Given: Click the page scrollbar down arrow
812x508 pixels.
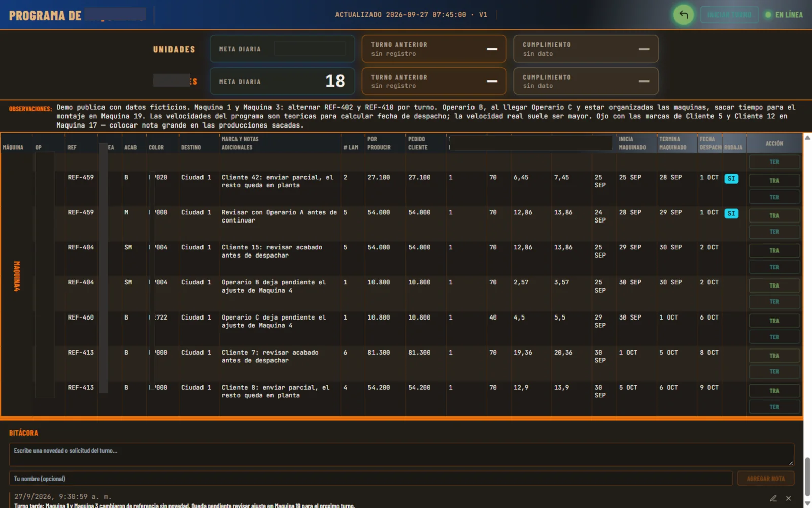Looking at the screenshot, I should coord(808,503).
